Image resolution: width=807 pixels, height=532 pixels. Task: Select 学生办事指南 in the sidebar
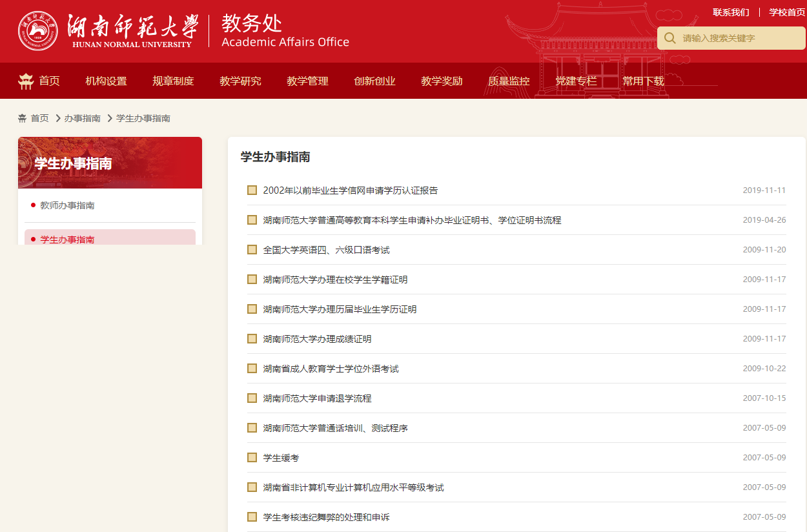pos(67,239)
